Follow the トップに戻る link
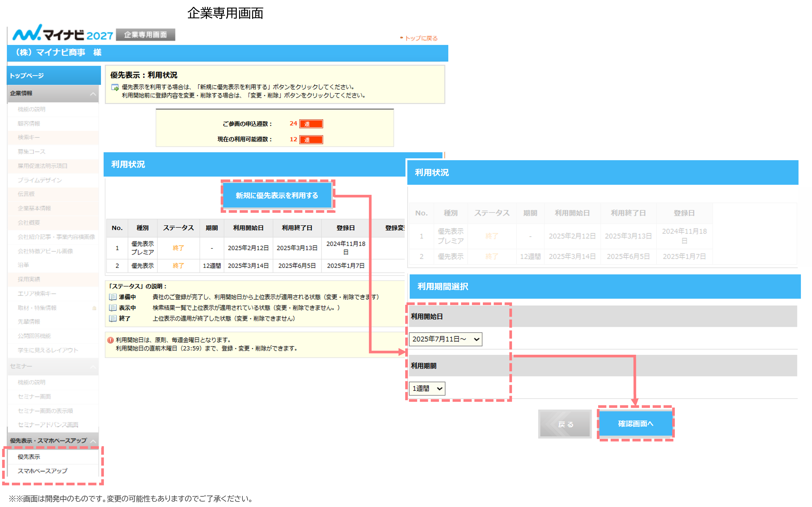Image resolution: width=812 pixels, height=507 pixels. click(x=421, y=38)
